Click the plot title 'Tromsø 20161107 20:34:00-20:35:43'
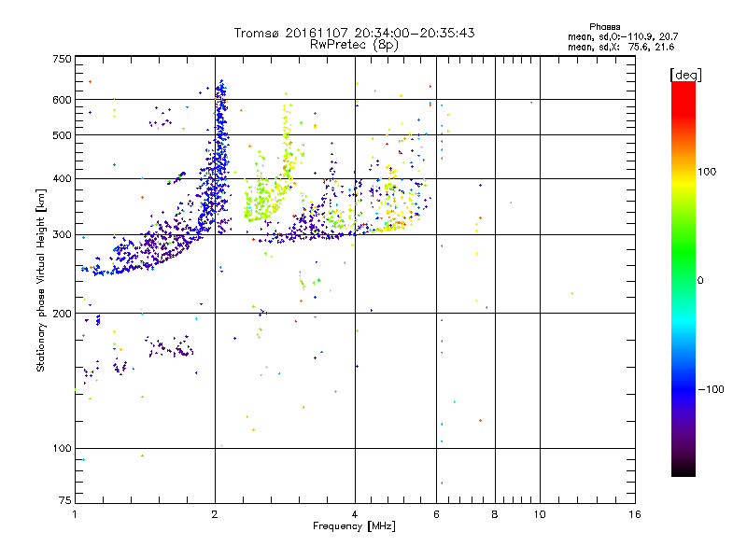This screenshot has width=747, height=560. point(354,33)
